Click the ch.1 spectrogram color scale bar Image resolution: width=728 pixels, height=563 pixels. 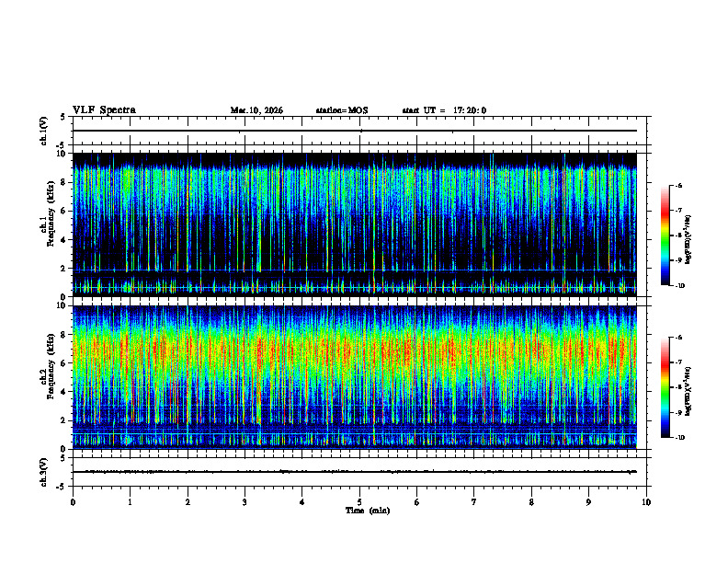pos(665,236)
